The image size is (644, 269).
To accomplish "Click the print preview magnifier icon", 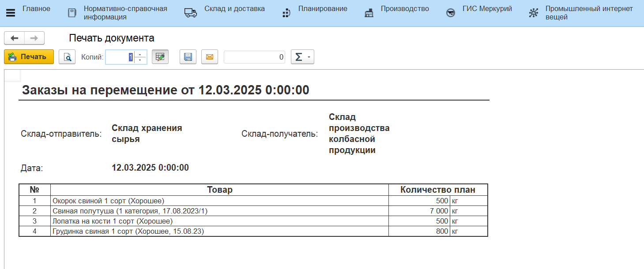I will (67, 57).
